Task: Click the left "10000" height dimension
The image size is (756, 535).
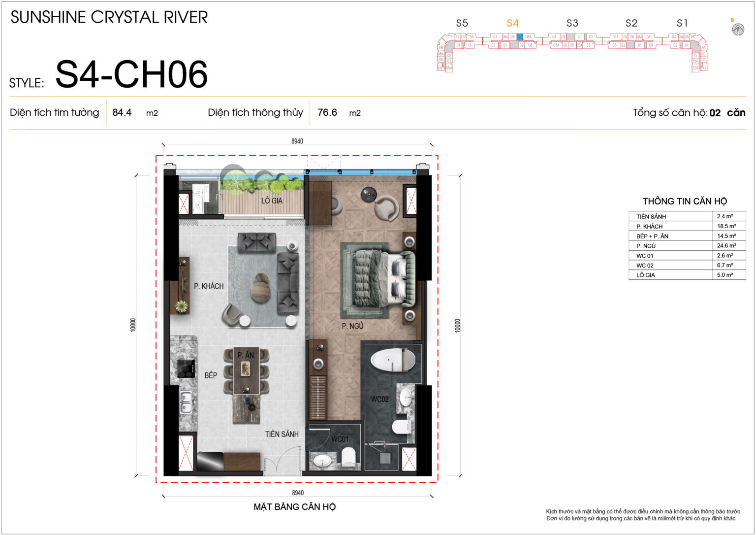Action: (133, 325)
